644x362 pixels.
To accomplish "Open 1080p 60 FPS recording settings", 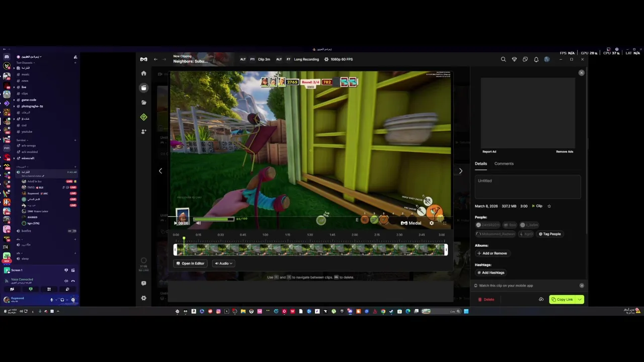I will click(338, 59).
